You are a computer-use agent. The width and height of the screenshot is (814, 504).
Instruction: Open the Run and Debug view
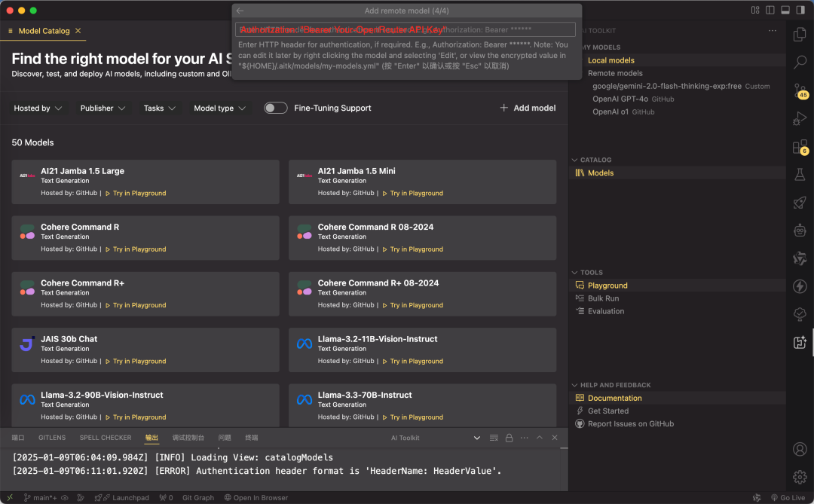(800, 118)
